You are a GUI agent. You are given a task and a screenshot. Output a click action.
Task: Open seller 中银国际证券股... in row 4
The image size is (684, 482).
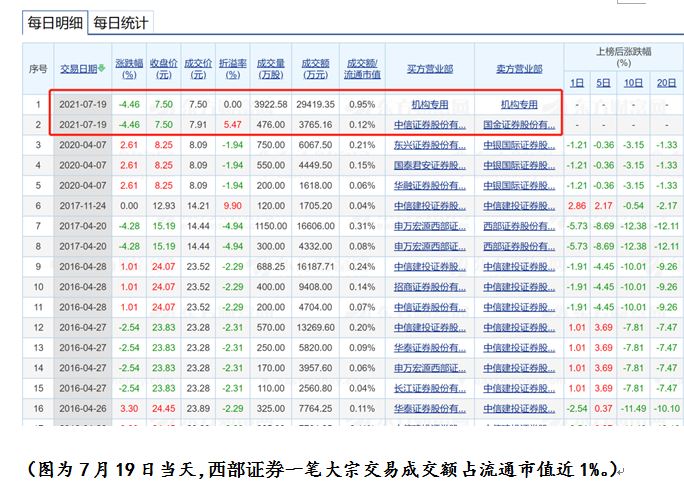click(x=519, y=165)
